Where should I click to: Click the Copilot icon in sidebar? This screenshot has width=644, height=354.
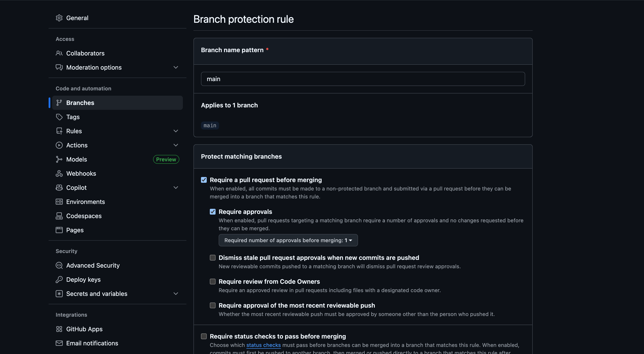point(59,188)
